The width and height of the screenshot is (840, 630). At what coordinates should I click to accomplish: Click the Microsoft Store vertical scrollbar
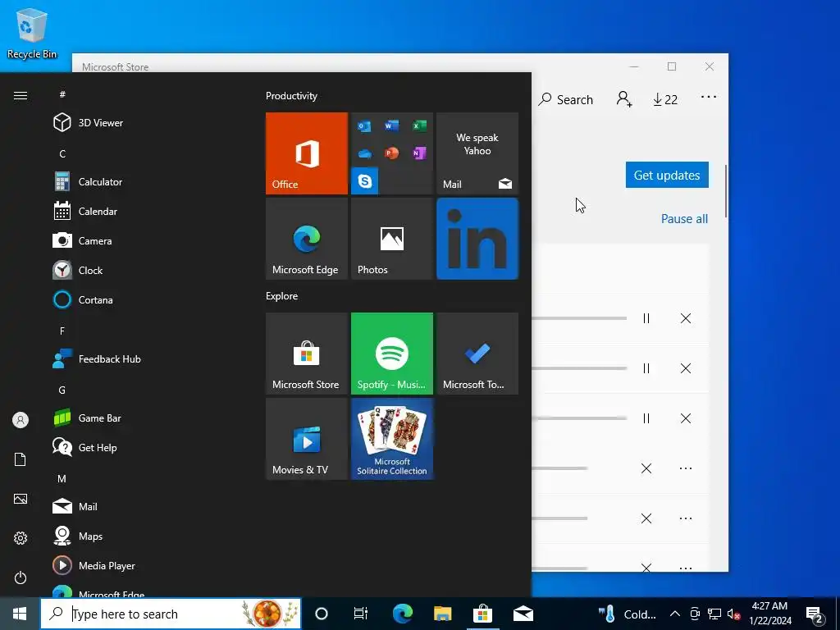[726, 191]
